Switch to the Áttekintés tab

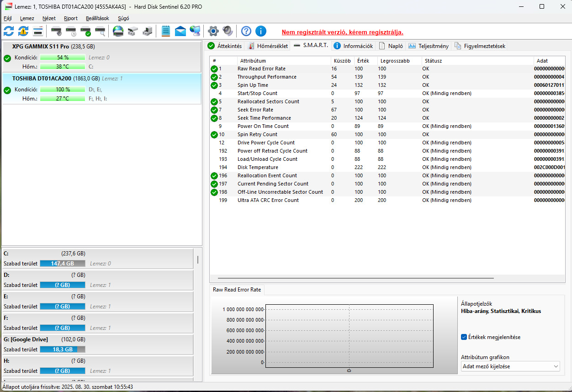(225, 46)
